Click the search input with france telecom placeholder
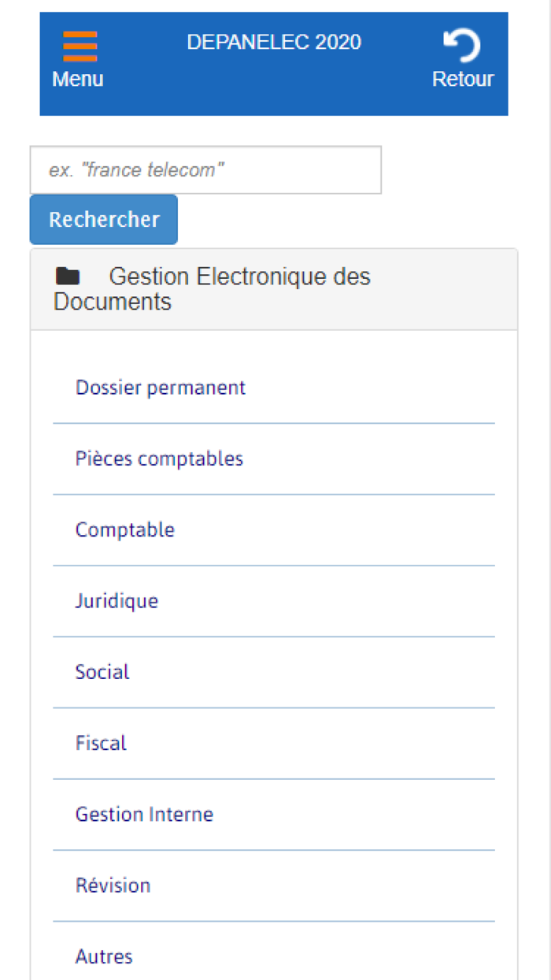Image resolution: width=551 pixels, height=980 pixels. pyautogui.click(x=205, y=169)
